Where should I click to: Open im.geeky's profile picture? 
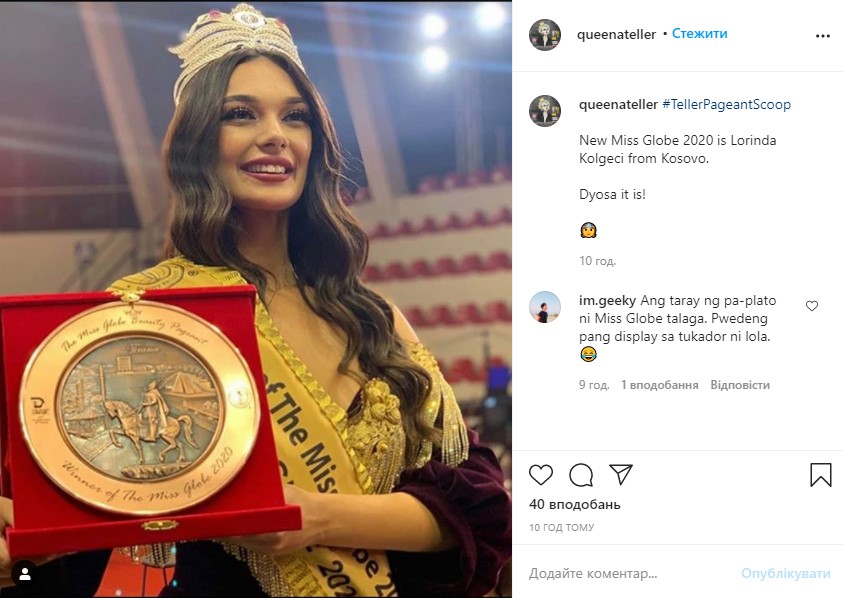545,307
